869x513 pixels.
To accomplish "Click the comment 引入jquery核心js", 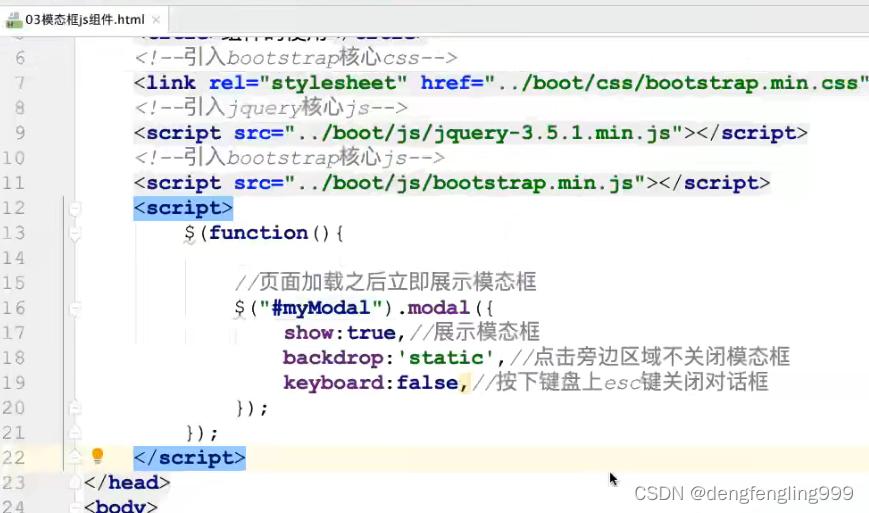I will [271, 107].
